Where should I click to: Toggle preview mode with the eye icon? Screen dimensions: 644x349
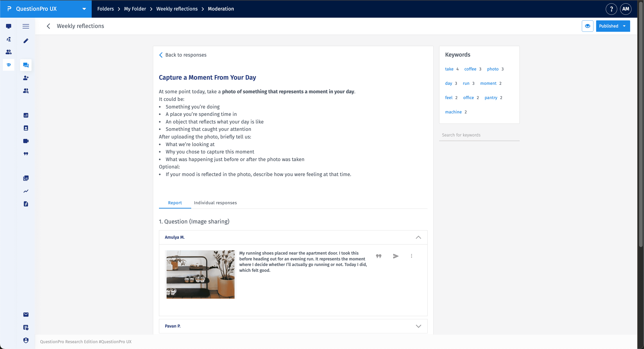coord(587,26)
